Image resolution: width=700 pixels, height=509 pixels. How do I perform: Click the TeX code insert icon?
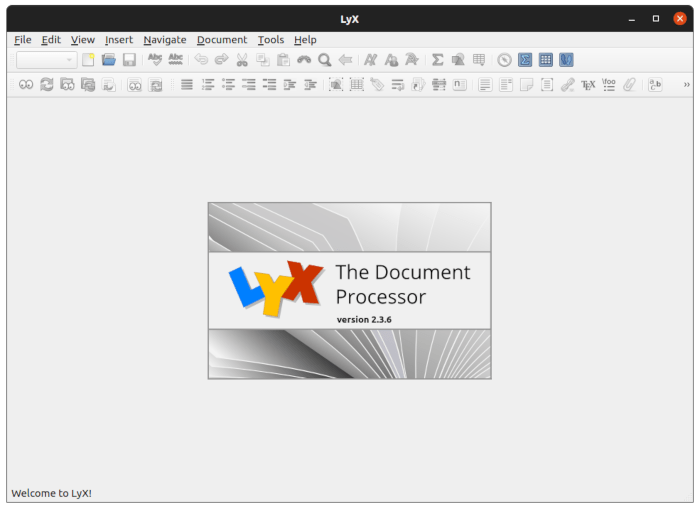(588, 85)
